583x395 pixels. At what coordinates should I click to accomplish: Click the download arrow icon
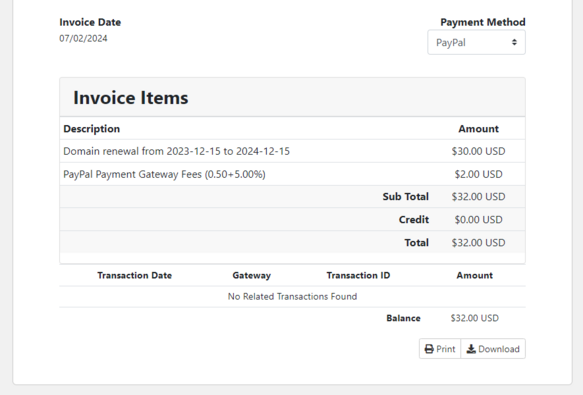471,349
